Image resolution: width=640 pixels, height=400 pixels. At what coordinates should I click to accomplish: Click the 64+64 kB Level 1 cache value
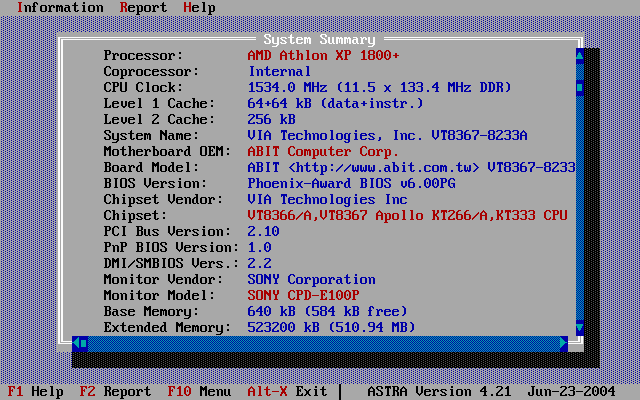click(335, 103)
